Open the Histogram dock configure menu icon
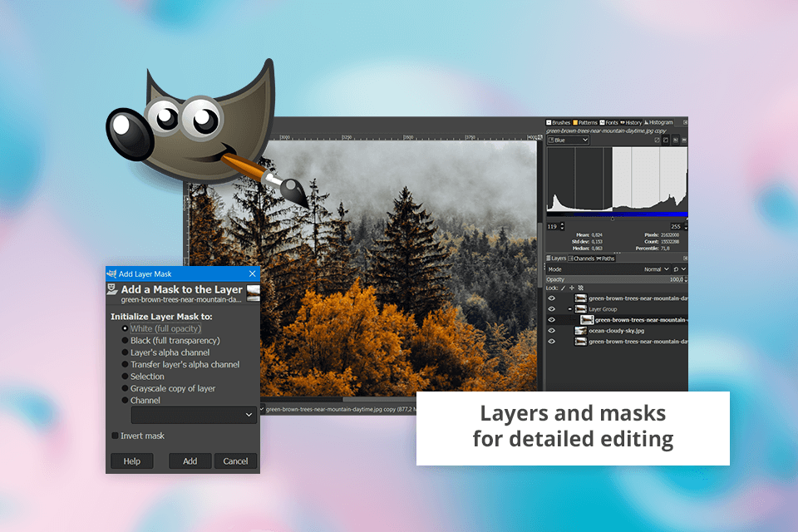This screenshot has height=532, width=798. point(685,122)
